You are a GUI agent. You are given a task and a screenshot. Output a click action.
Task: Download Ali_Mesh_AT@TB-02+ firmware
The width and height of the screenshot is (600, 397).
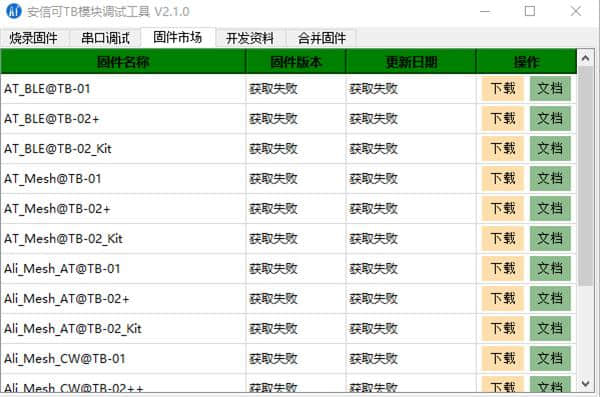502,299
